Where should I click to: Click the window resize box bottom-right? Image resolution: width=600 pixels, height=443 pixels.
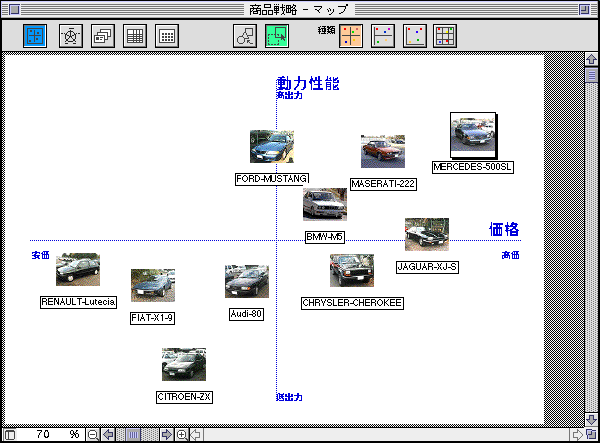point(591,435)
